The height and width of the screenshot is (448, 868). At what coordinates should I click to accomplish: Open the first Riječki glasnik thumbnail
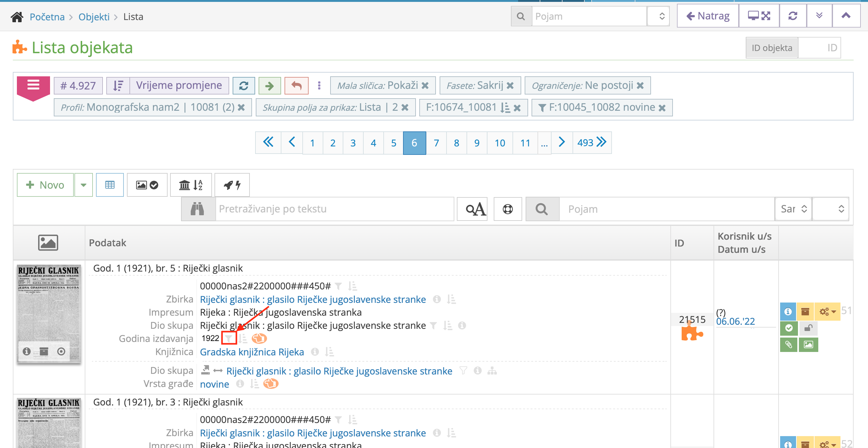(49, 313)
